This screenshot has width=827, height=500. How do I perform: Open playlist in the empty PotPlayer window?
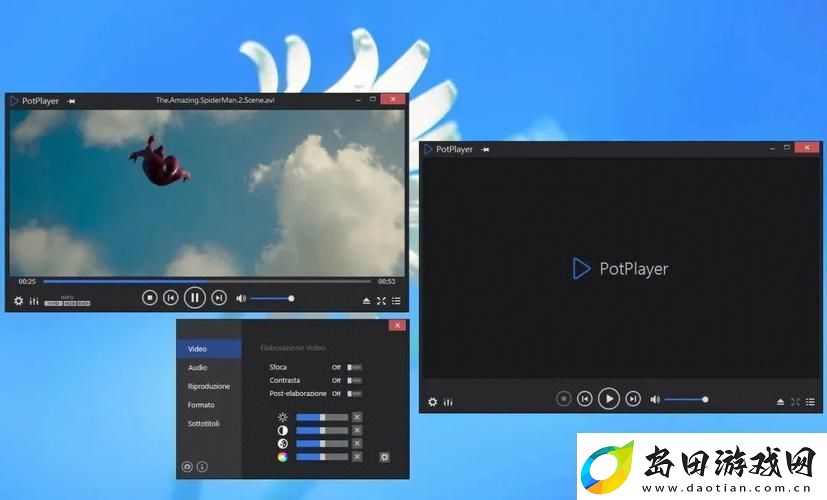[810, 402]
